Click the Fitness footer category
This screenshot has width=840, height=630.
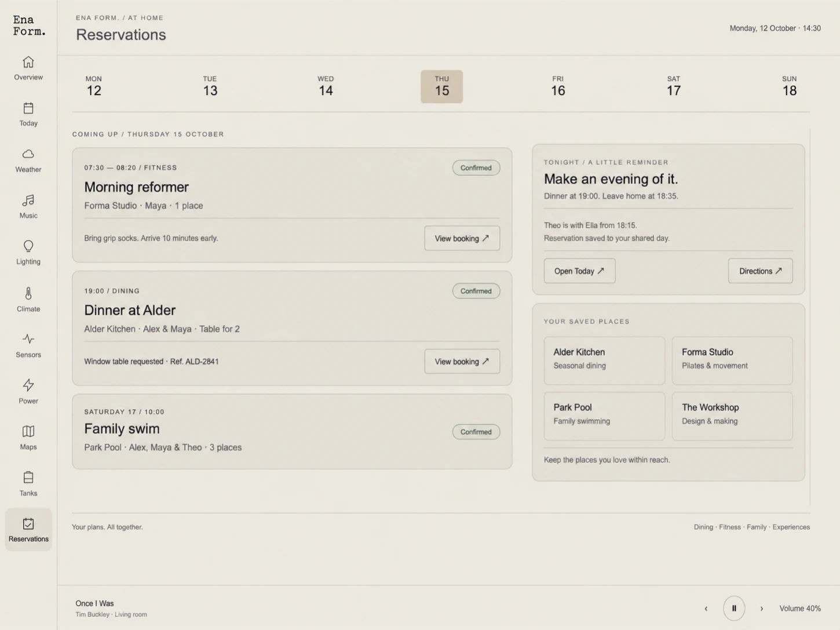pos(730,527)
